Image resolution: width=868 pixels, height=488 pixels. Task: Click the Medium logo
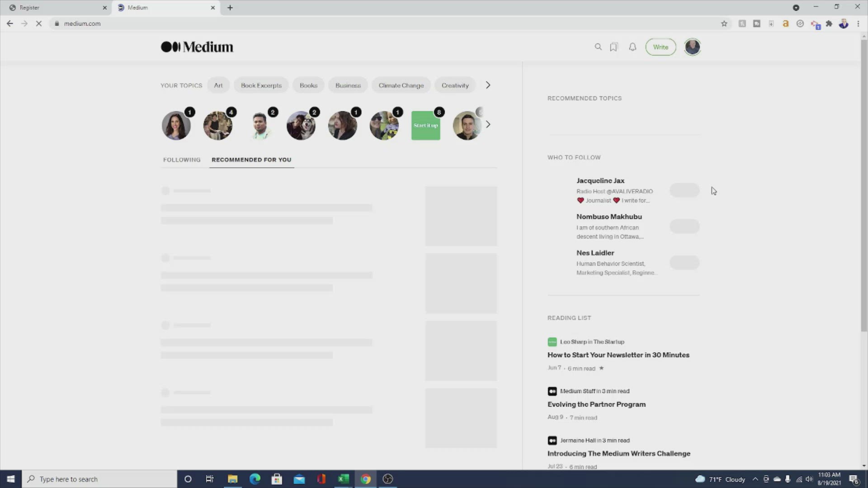[x=197, y=47]
